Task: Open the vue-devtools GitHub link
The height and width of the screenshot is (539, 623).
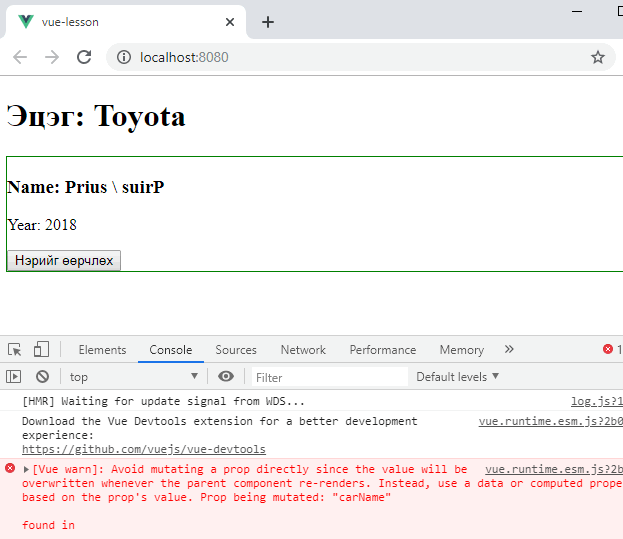Action: pos(144,449)
